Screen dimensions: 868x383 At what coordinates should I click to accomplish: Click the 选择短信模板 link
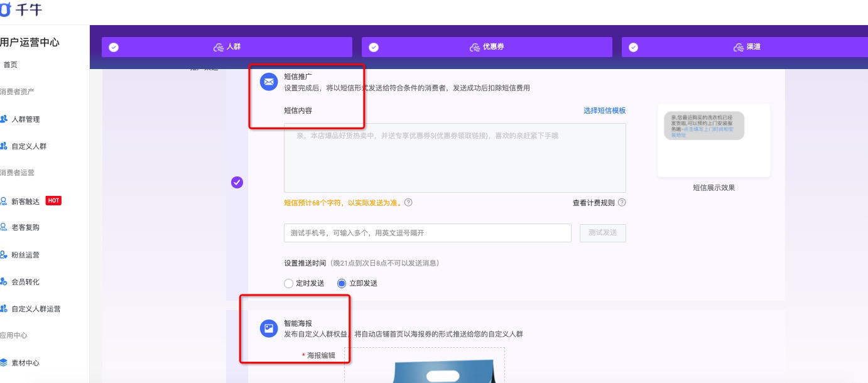pyautogui.click(x=605, y=111)
